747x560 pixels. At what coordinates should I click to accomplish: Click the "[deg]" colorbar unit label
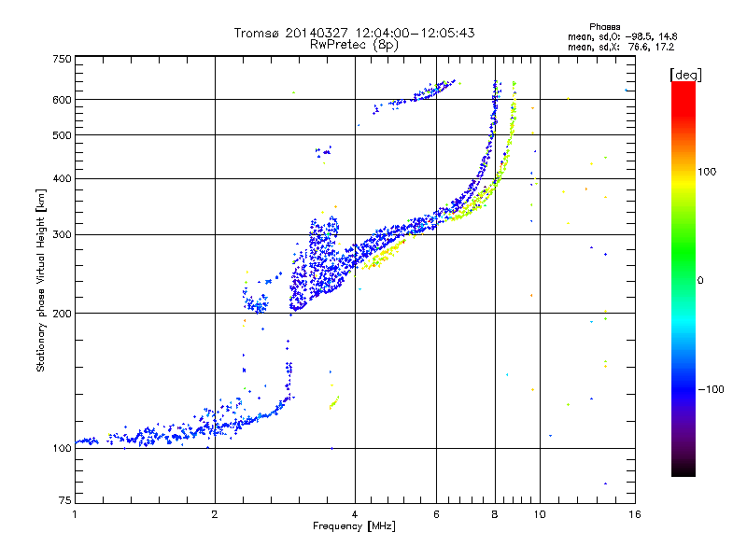(x=685, y=75)
